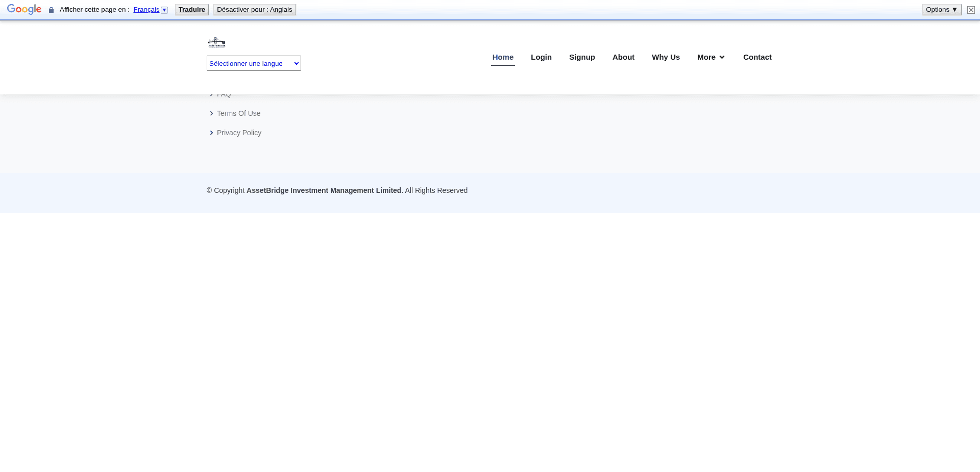Click the Options arrow on the translate bar
The height and width of the screenshot is (472, 980).
pyautogui.click(x=954, y=9)
